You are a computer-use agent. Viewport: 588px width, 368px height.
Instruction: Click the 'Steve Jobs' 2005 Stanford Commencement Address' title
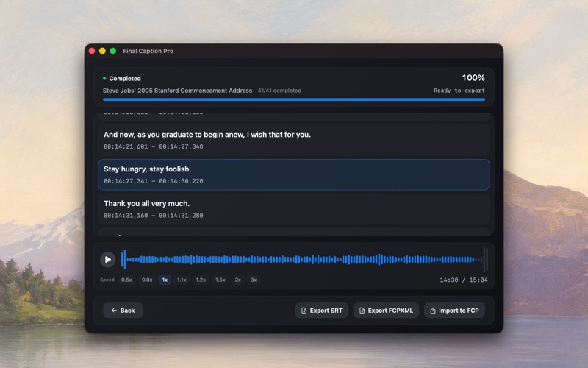tap(177, 91)
